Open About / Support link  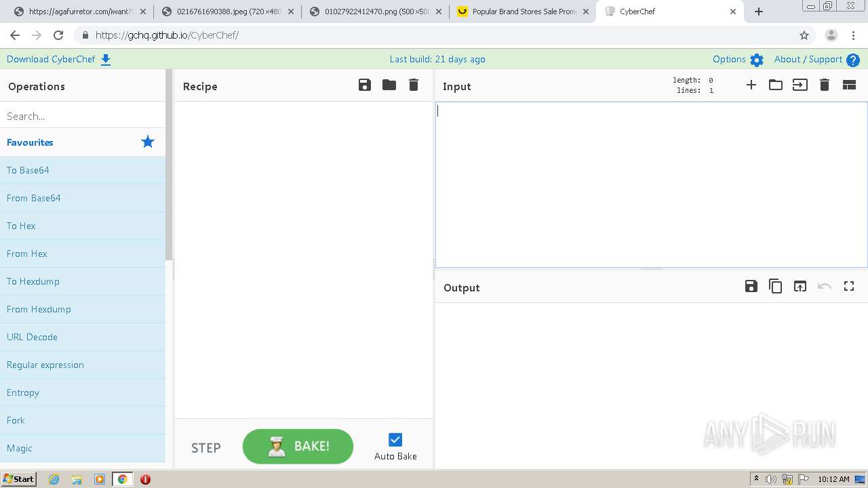[808, 59]
